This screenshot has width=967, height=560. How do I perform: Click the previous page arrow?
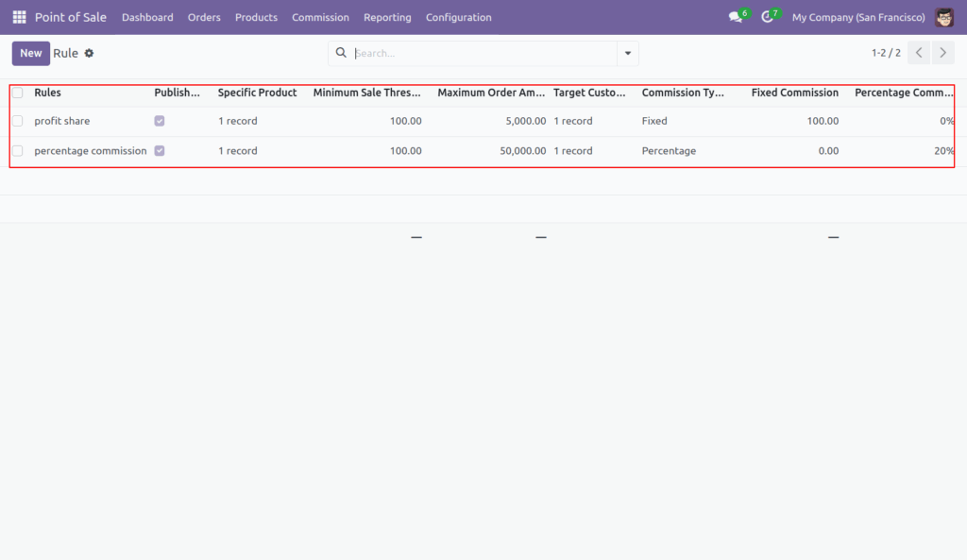[917, 53]
